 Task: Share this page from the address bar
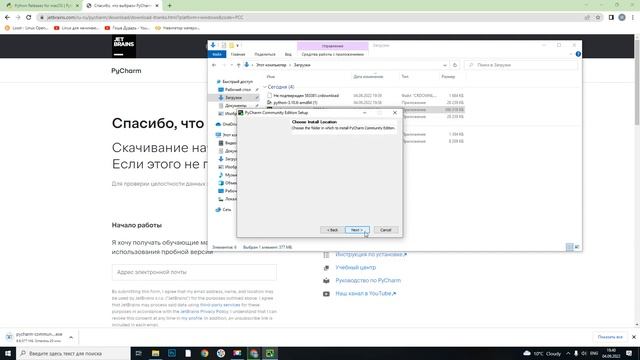pos(587,18)
